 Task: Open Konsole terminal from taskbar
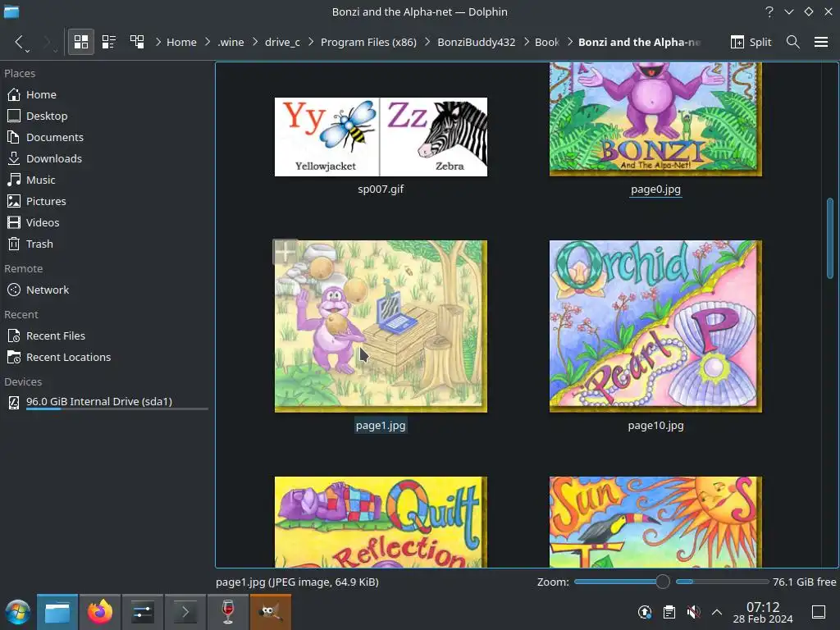click(185, 612)
